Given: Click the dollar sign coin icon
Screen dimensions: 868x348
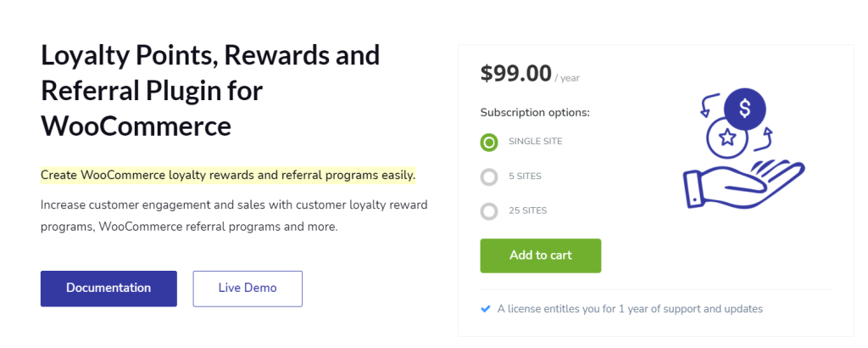Looking at the screenshot, I should coord(745,109).
